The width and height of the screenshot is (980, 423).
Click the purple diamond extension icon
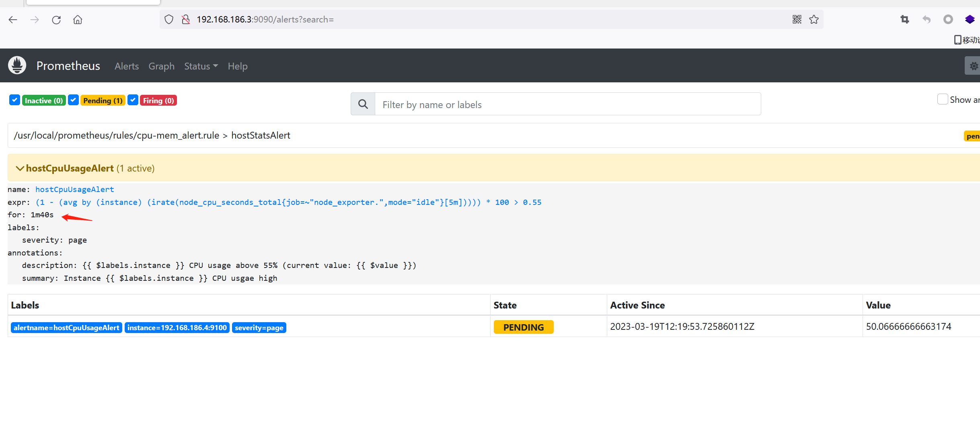point(970,19)
